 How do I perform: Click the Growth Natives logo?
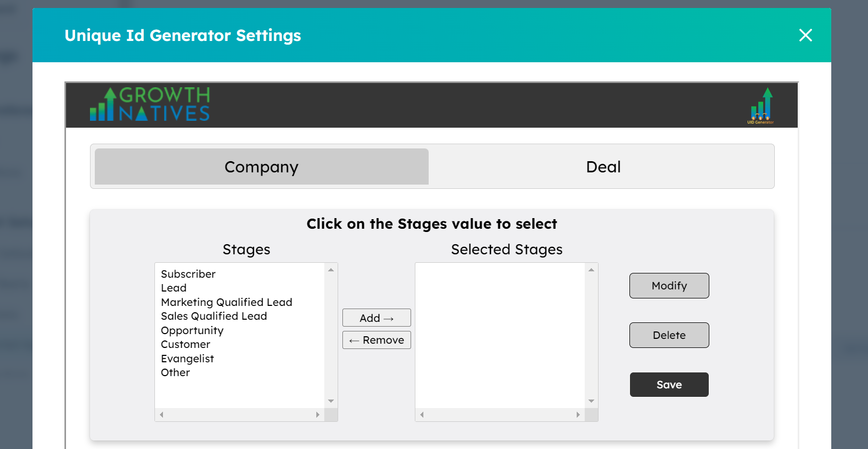[x=150, y=105]
